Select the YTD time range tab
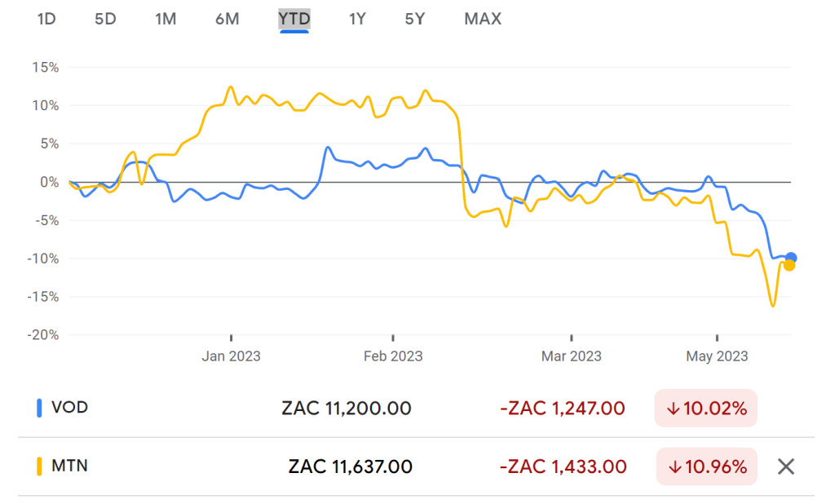Screen dimensions: 835x504 [x=294, y=20]
